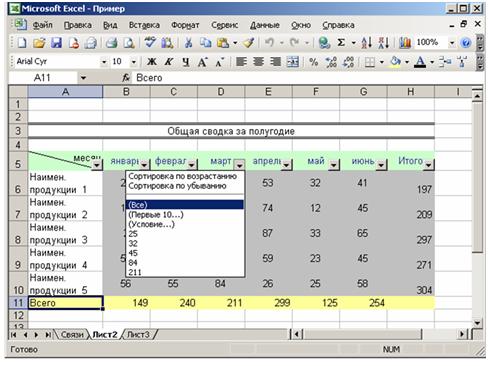Select (Все) filter option
Image resolution: width=488 pixels, height=366 pixels.
click(185, 205)
